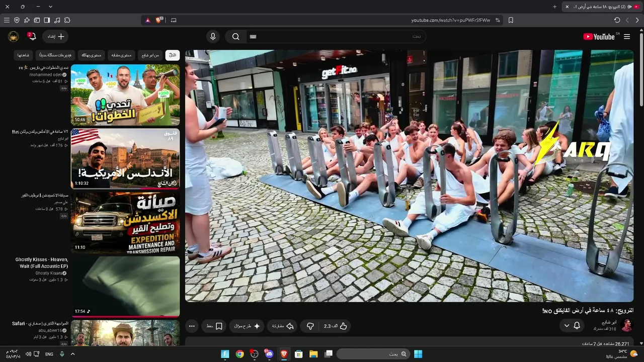Select the محتوى بهمّك chip
The height and width of the screenshot is (362, 644).
91,55
